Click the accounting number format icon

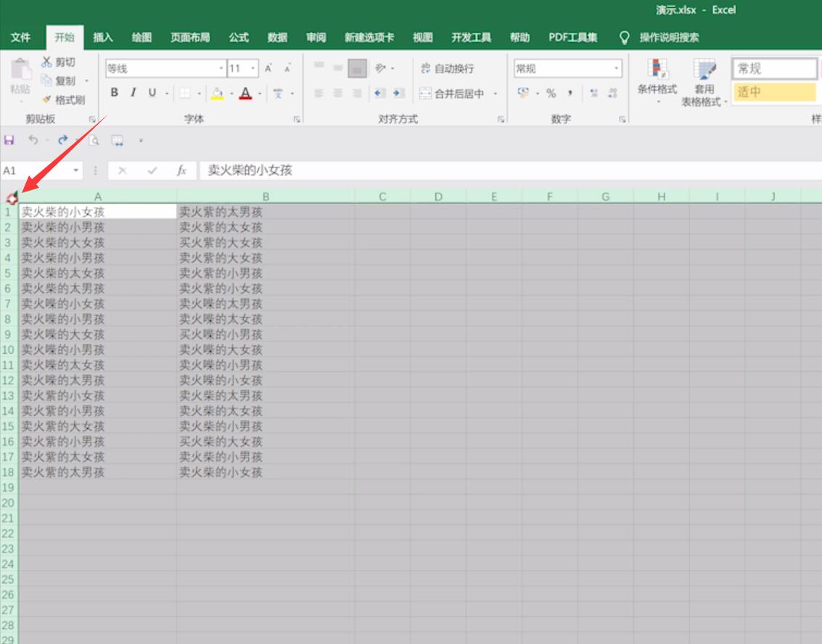523,93
